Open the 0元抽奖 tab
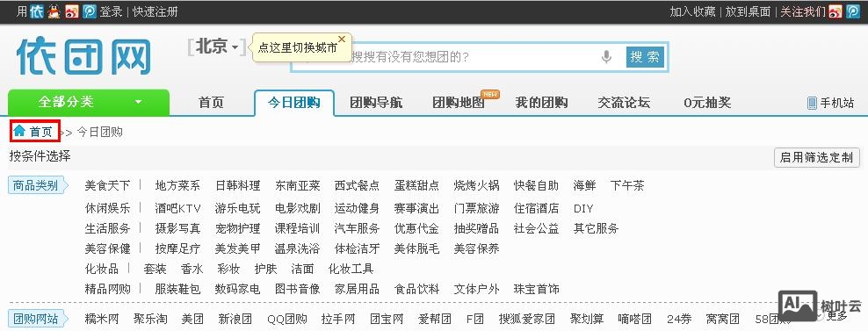The image size is (868, 331). (x=707, y=103)
